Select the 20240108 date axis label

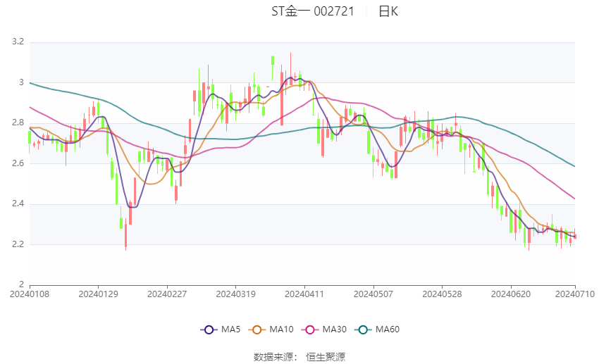pos(30,294)
